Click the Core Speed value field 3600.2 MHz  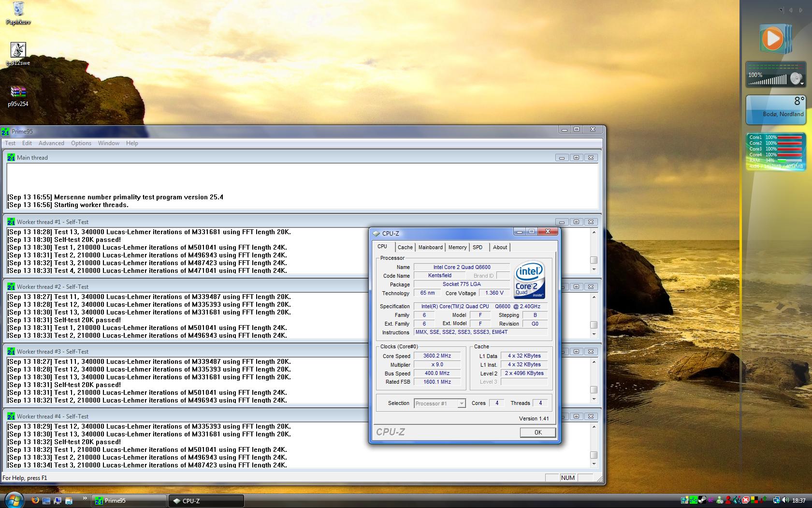[x=437, y=356]
